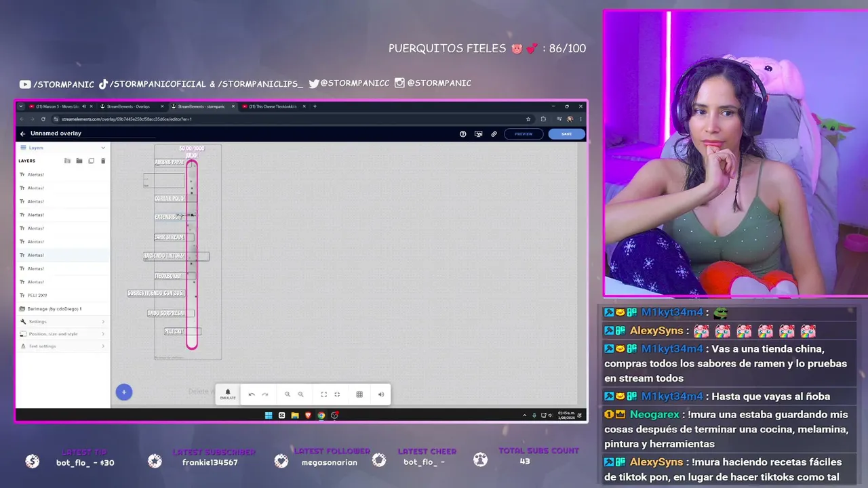The width and height of the screenshot is (868, 488).
Task: Show hidden system tray icons
Action: click(524, 415)
